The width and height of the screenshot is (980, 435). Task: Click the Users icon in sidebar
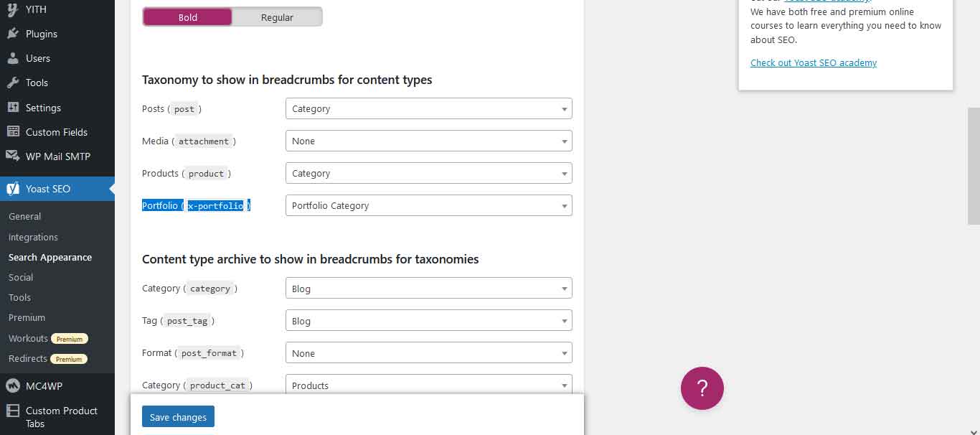[x=13, y=58]
